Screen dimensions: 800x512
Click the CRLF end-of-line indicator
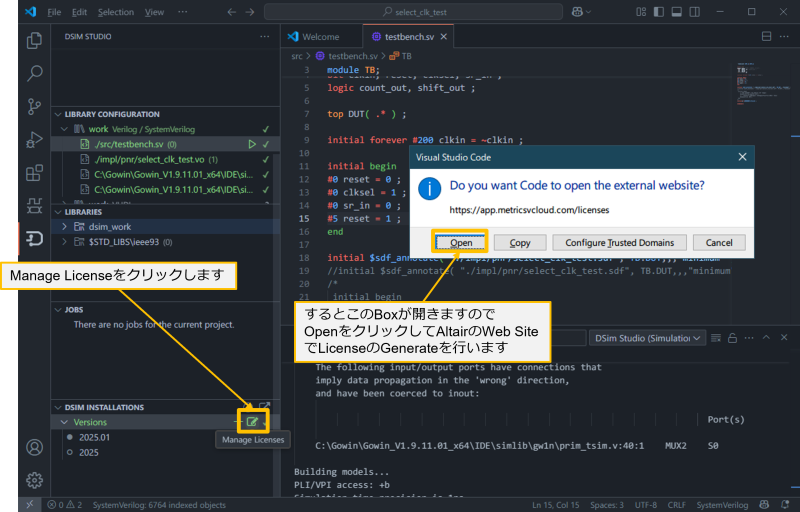point(677,505)
